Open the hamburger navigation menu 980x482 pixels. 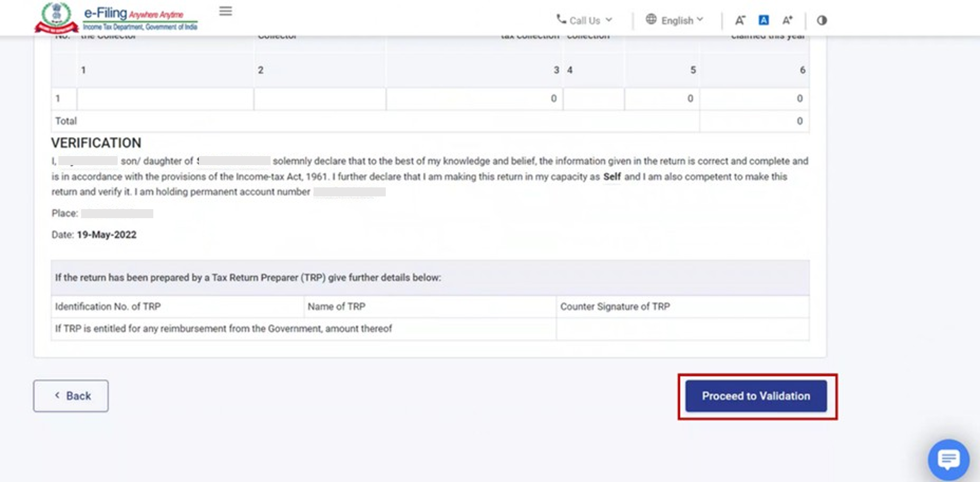point(226,11)
